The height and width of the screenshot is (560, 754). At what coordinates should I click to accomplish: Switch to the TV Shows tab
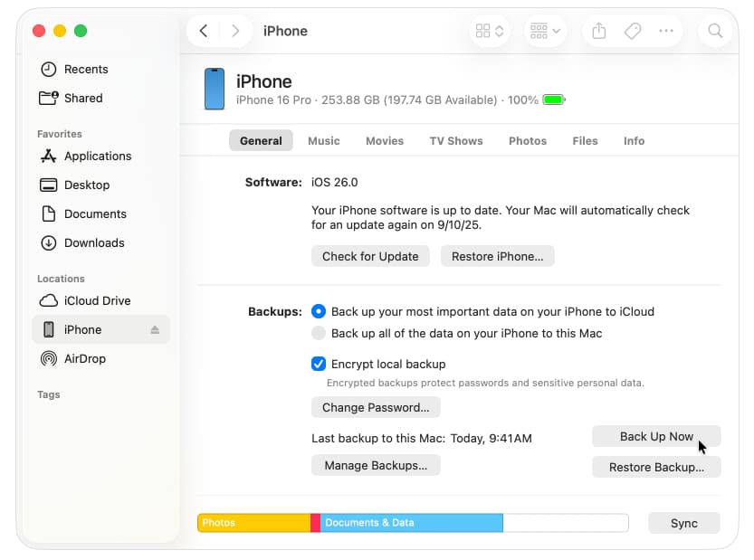click(x=456, y=141)
